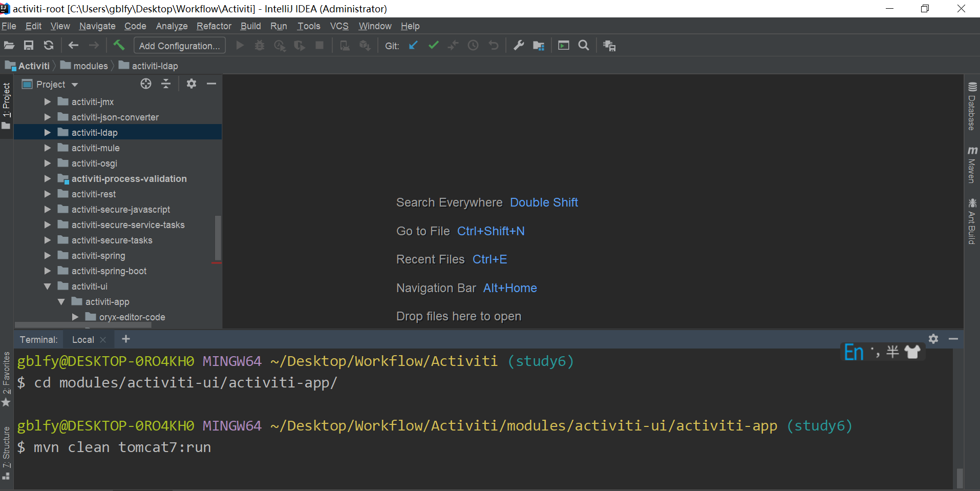Click the Stop square icon
The image size is (980, 491).
coord(319,46)
